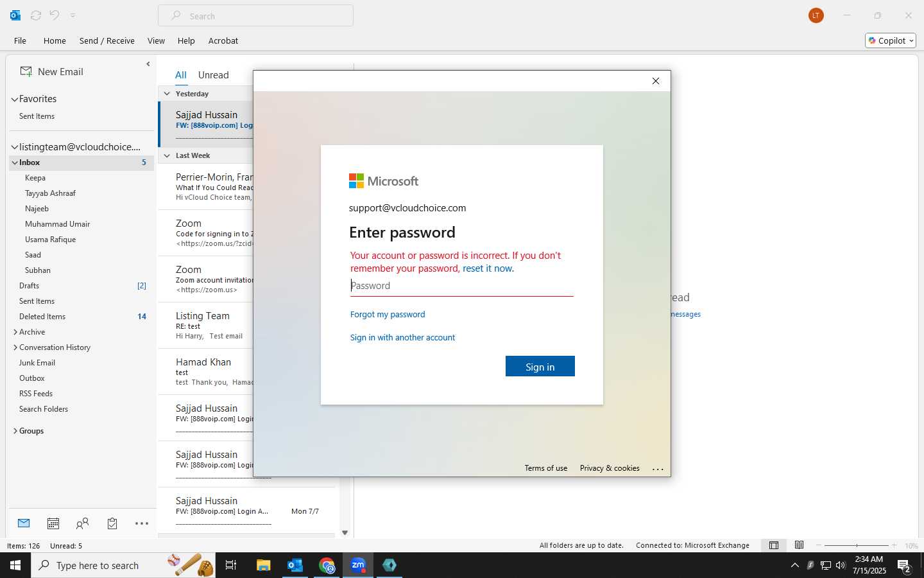Screen dimensions: 924x578
Task: Select the Unread messages filter tab
Action: click(214, 74)
